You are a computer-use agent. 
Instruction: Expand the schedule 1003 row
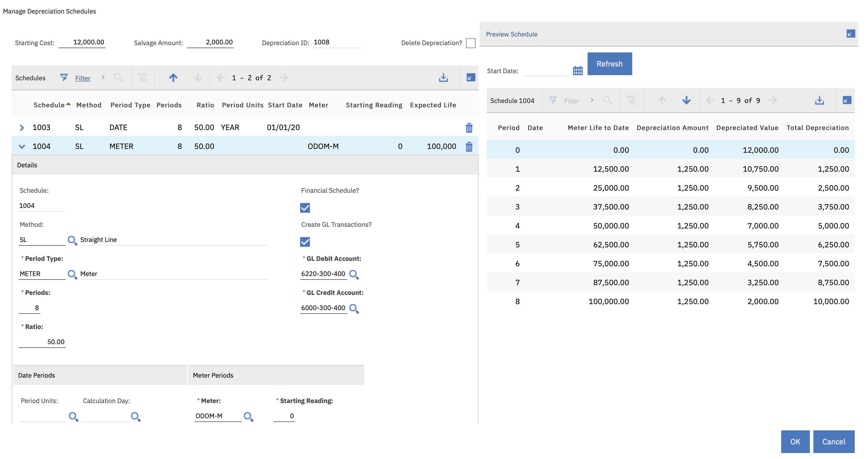22,127
